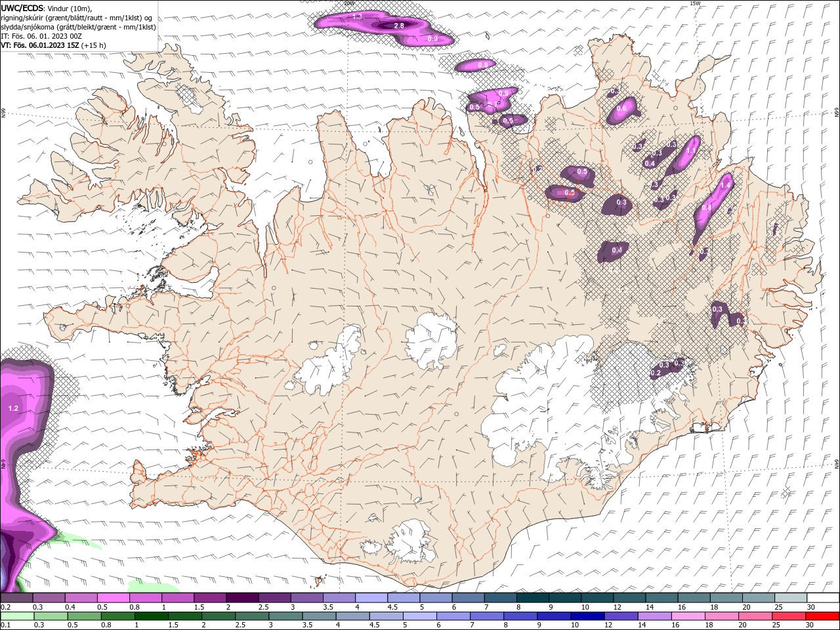840x630 pixels.
Task: Click the slate blue 6 swatch on snow scale
Action: pos(468,598)
